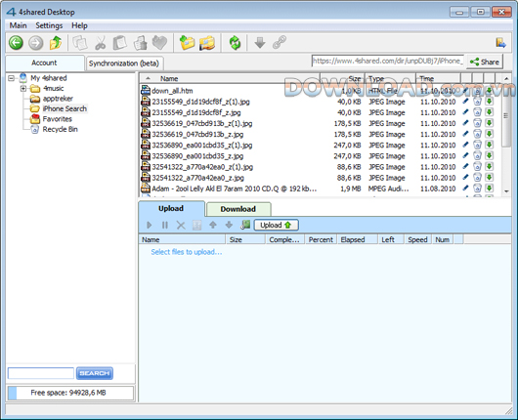The width and height of the screenshot is (518, 420).
Task: Click the Copy toolbar icon
Action: coord(80,43)
